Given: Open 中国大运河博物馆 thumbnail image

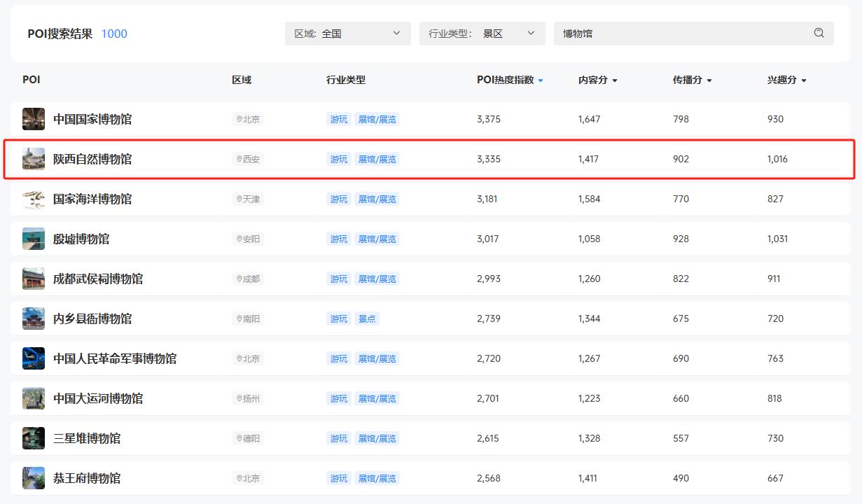Looking at the screenshot, I should click(x=34, y=398).
